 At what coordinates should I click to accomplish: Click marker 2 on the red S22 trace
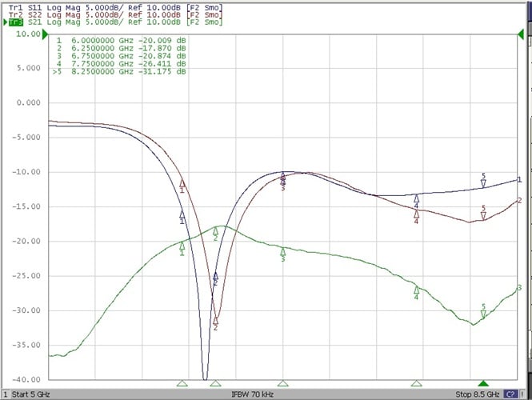pyautogui.click(x=215, y=323)
